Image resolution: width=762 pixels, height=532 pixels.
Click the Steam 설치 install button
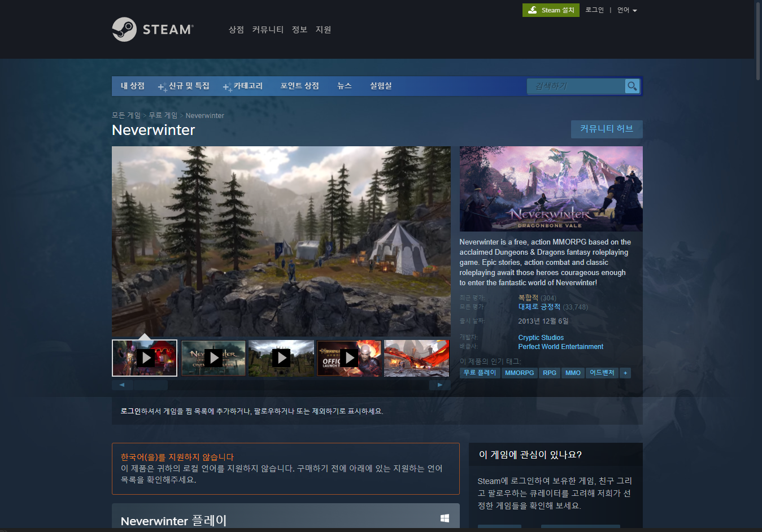tap(551, 10)
